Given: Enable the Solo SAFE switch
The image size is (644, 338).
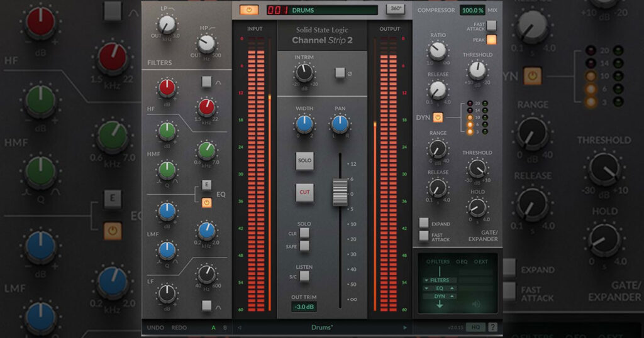Looking at the screenshot, I should click(304, 246).
